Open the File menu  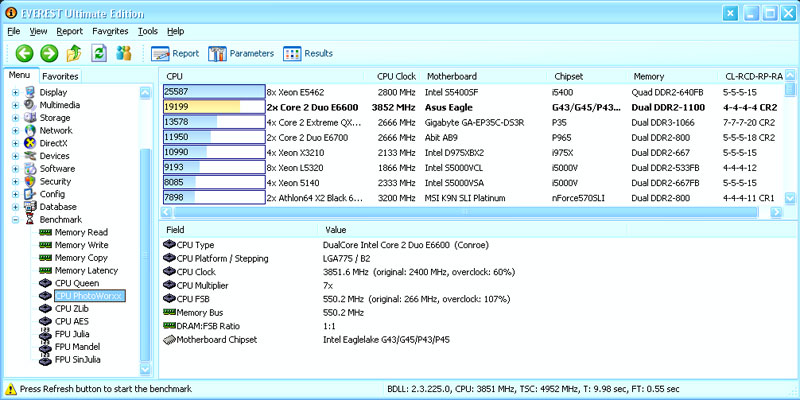pos(14,31)
